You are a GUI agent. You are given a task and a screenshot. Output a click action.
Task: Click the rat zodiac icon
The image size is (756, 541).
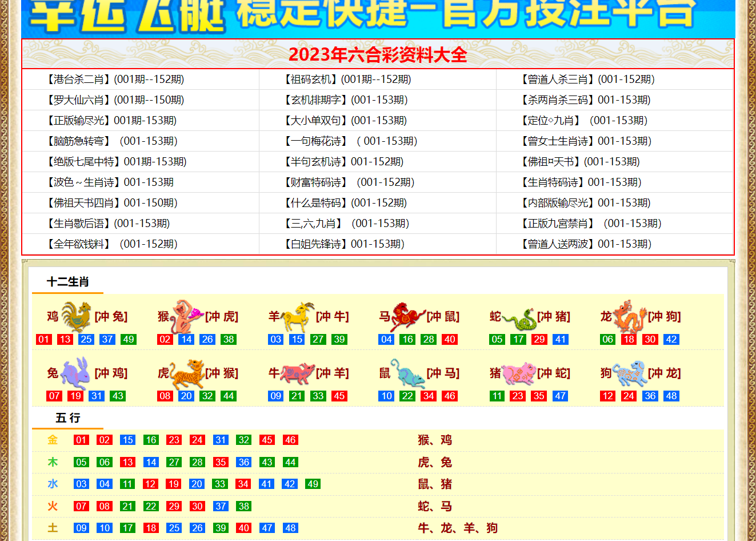click(407, 373)
